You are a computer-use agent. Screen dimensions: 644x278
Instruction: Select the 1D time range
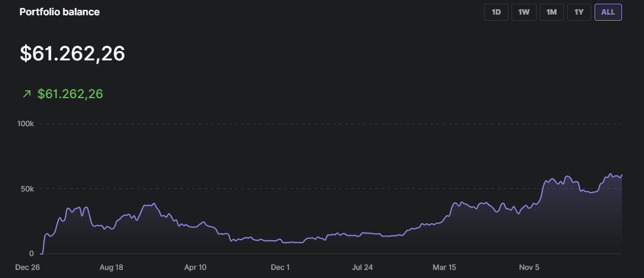pos(496,12)
